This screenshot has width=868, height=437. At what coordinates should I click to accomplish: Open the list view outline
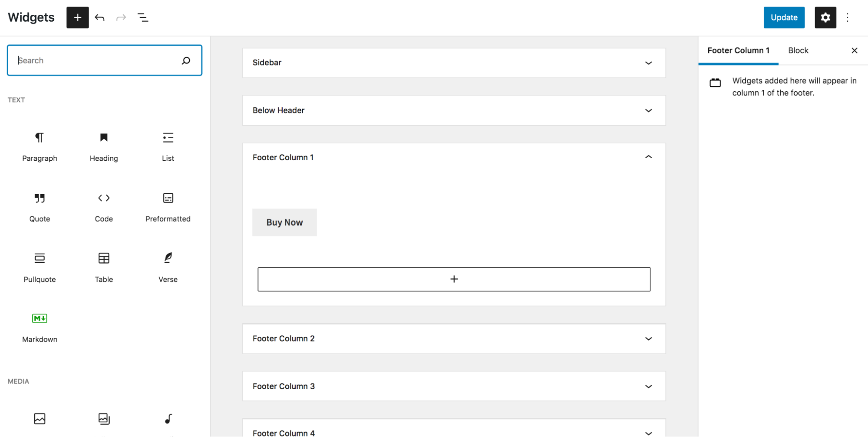click(x=143, y=17)
